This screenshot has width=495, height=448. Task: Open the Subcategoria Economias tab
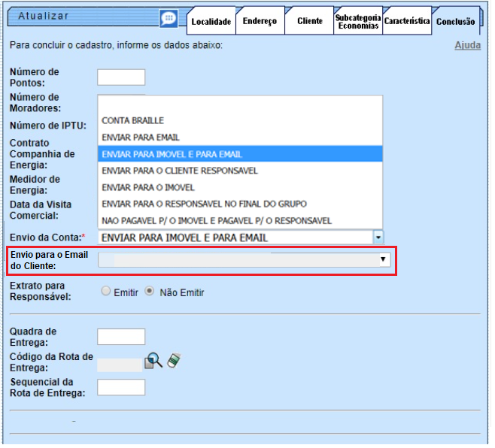357,22
